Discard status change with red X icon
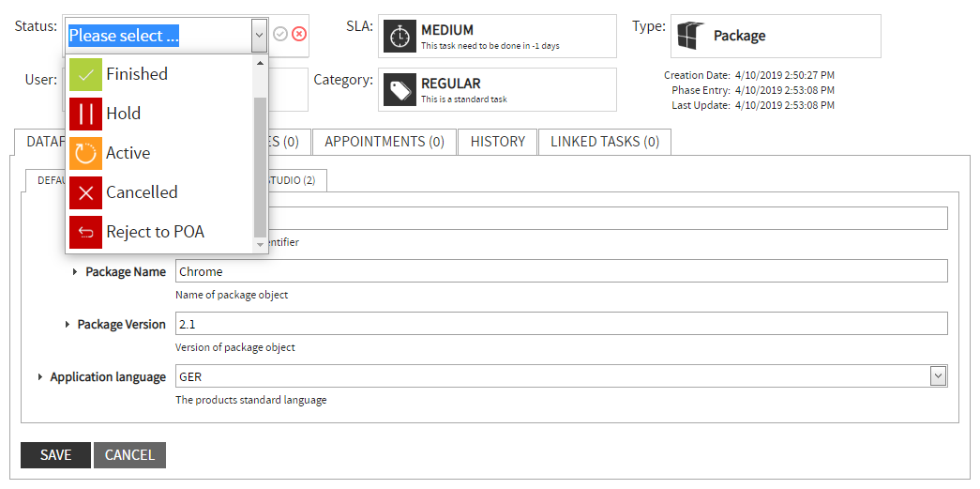Viewport: 980px width, 489px height. click(x=299, y=34)
